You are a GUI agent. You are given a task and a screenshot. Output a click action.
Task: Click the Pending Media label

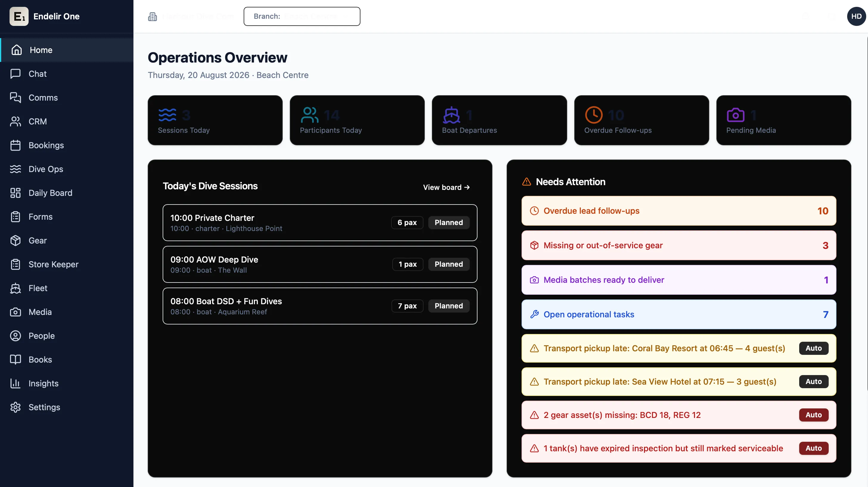tap(751, 130)
